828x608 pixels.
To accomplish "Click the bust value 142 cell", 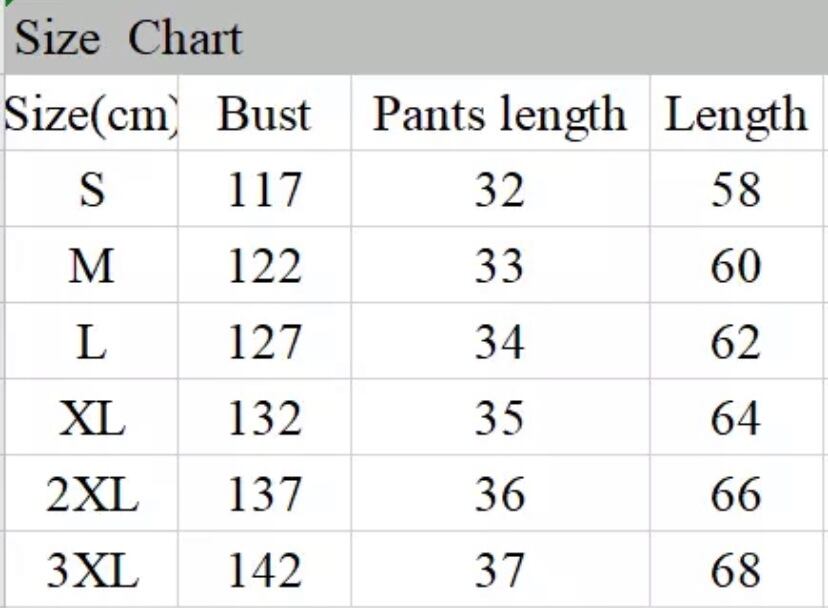I will [264, 570].
